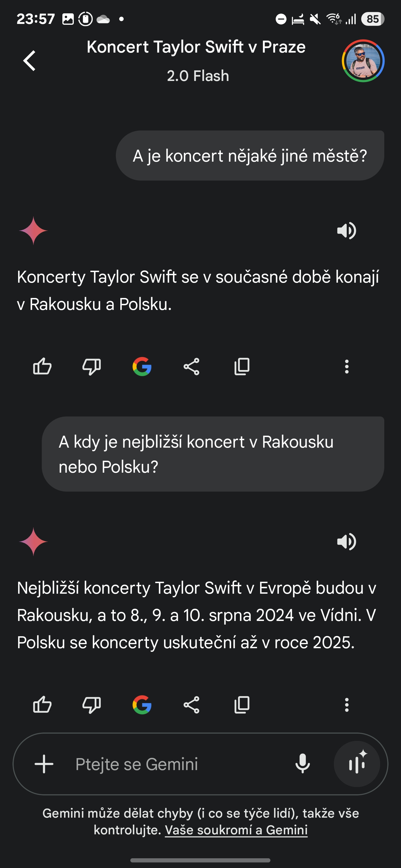Copy the second response text
Image resolution: width=401 pixels, height=868 pixels.
point(242,705)
